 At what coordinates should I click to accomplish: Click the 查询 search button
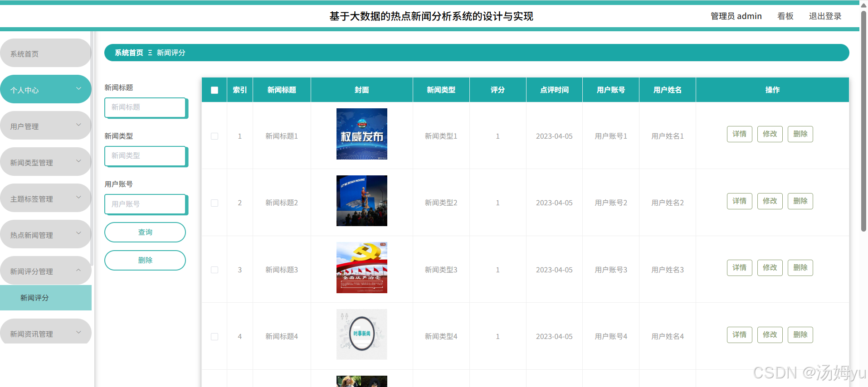coord(145,232)
